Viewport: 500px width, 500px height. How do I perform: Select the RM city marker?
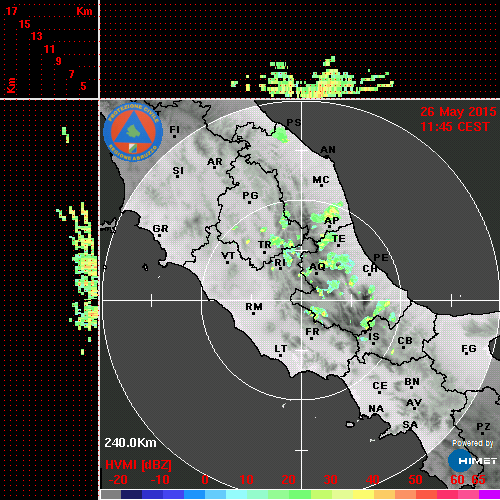click(254, 313)
